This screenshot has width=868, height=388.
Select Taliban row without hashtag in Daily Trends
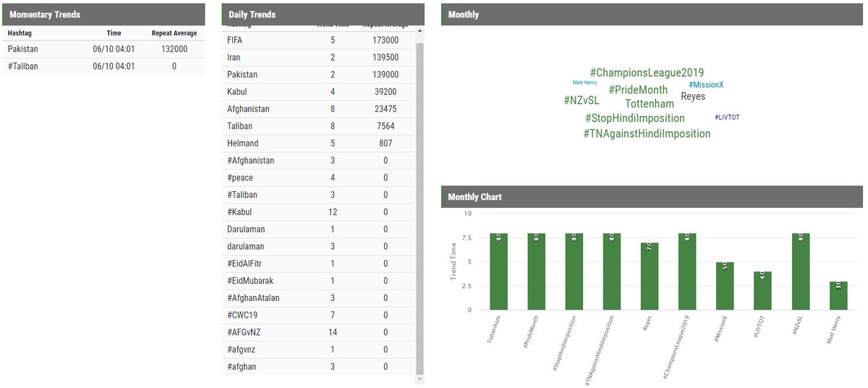coord(318,126)
